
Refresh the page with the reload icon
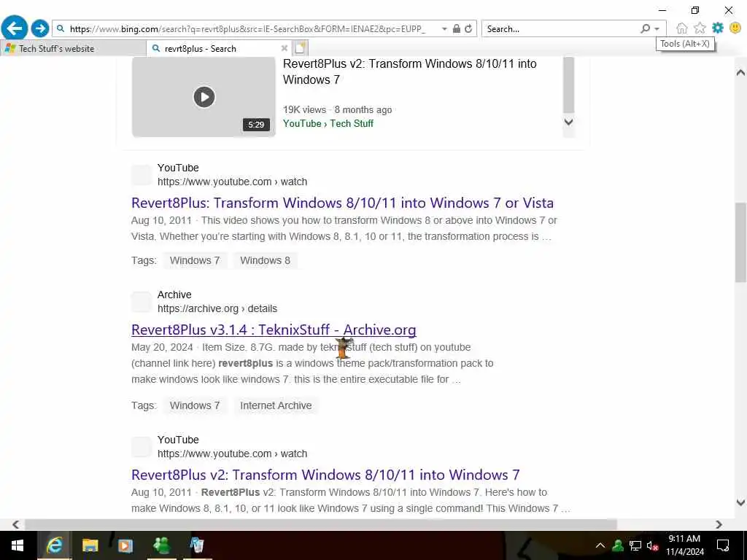point(468,28)
